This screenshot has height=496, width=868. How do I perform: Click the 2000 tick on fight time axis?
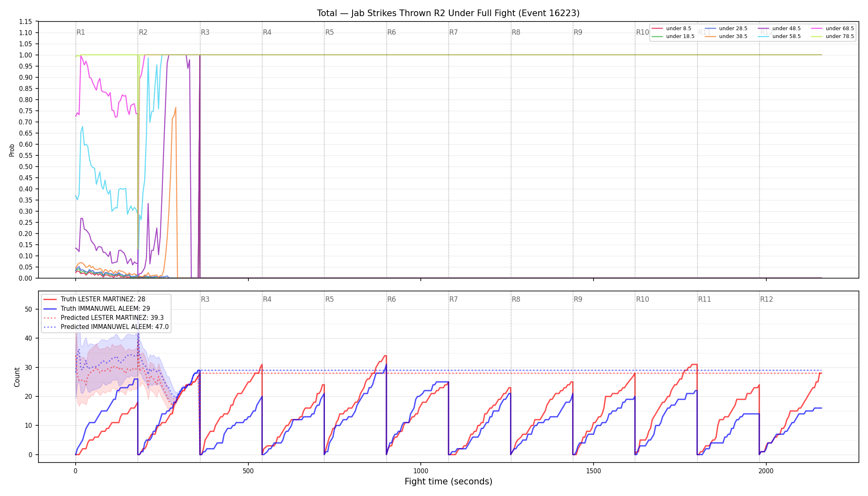[766, 471]
